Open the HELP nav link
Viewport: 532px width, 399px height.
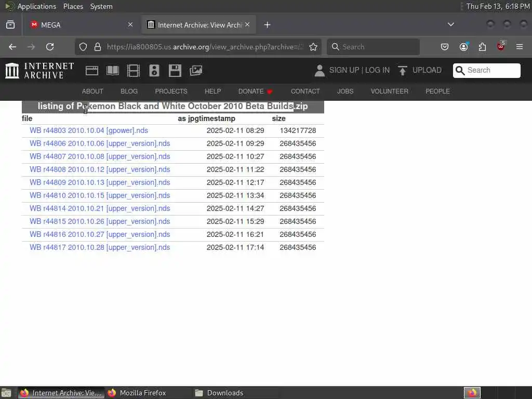point(212,91)
